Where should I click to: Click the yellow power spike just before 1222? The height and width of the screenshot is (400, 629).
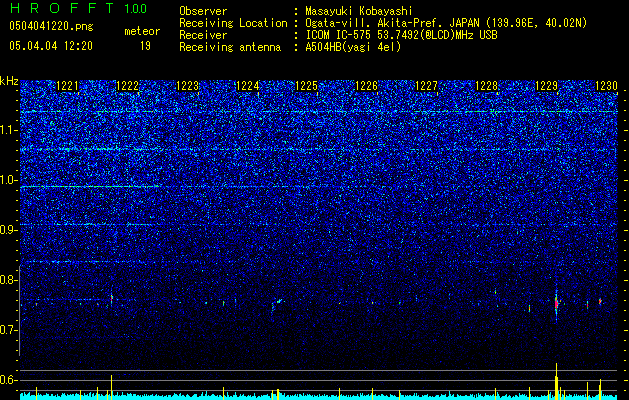pos(112,387)
